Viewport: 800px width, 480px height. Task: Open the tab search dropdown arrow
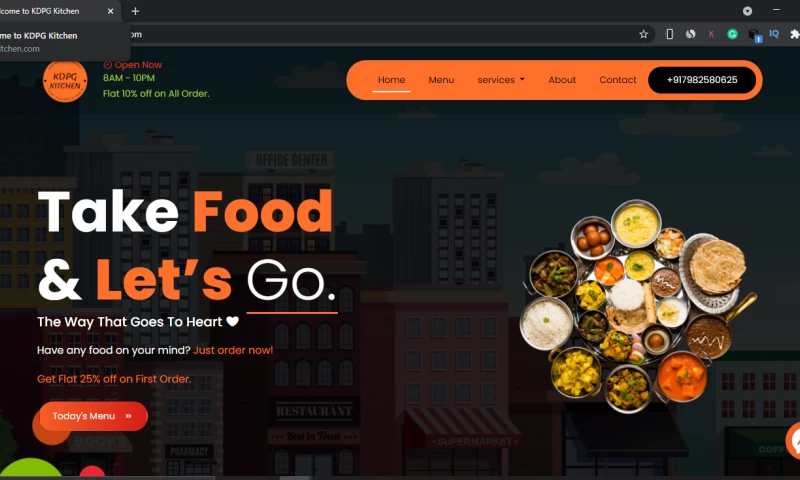click(747, 11)
